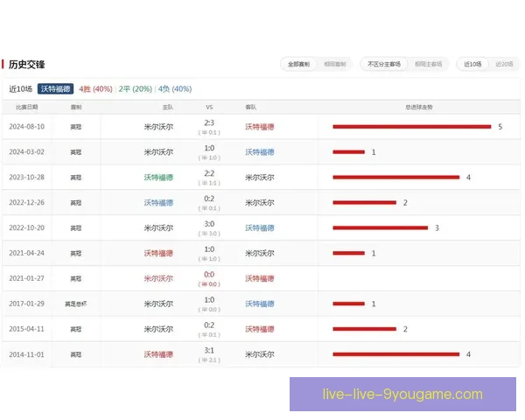Click the 客队 column header
Viewport: 525px width, 420px height.
(x=251, y=107)
